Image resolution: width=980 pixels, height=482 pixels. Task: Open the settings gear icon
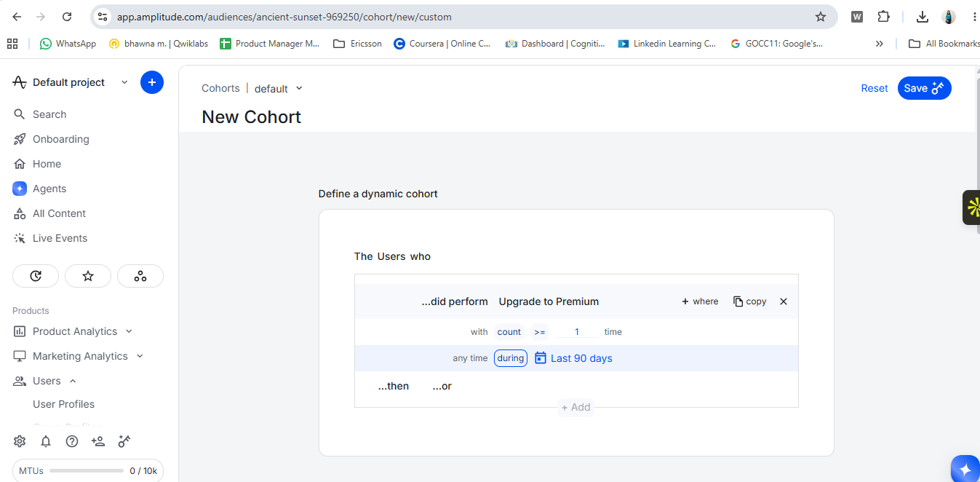coord(20,441)
